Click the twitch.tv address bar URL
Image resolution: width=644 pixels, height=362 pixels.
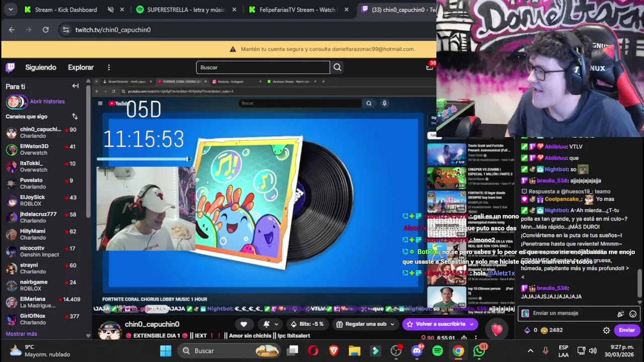click(x=113, y=30)
